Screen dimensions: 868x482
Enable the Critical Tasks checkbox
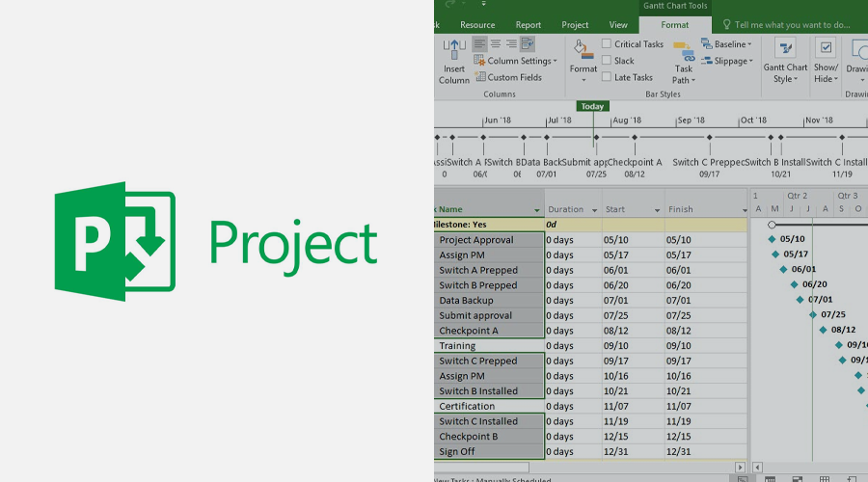(607, 43)
